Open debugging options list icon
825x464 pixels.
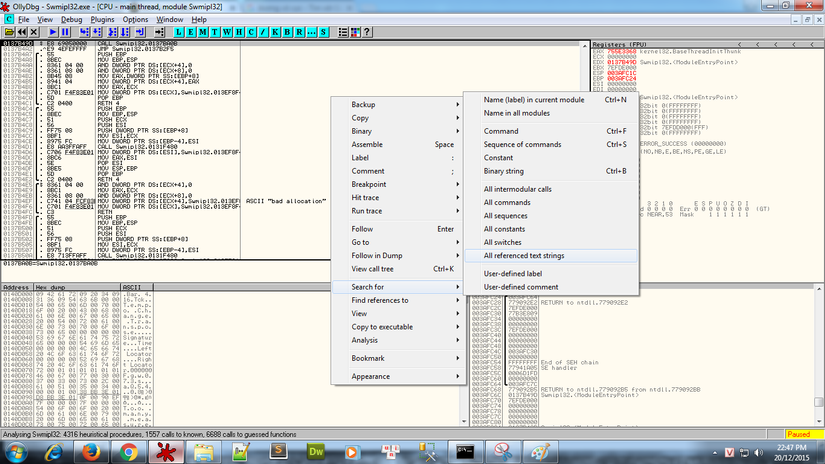tap(343, 32)
